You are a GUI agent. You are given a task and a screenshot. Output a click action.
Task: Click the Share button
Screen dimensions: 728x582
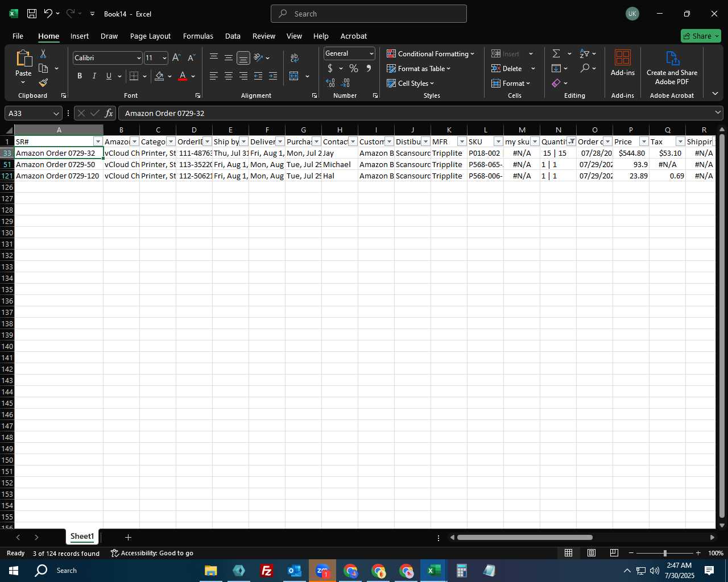(701, 36)
